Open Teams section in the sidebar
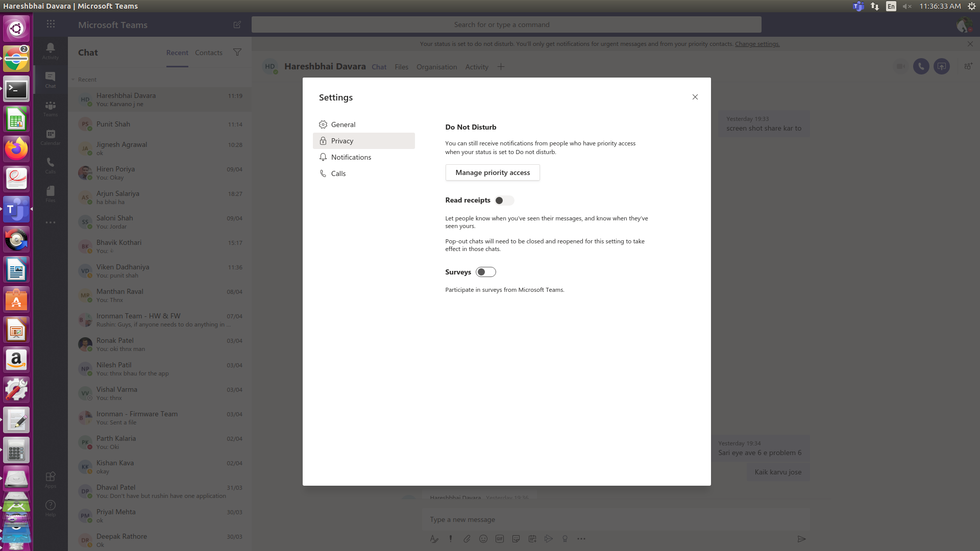The height and width of the screenshot is (551, 980). coord(50,108)
